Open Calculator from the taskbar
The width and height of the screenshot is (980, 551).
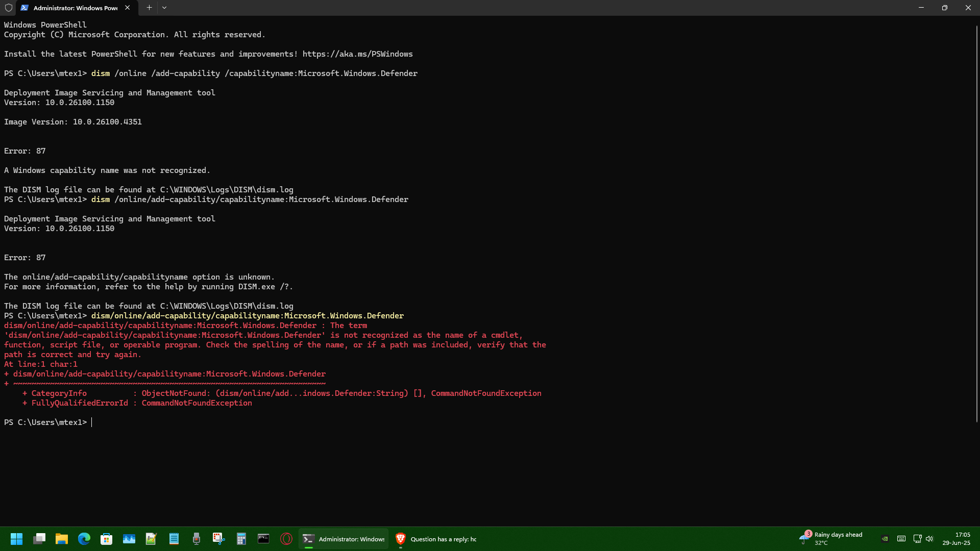coord(241,539)
